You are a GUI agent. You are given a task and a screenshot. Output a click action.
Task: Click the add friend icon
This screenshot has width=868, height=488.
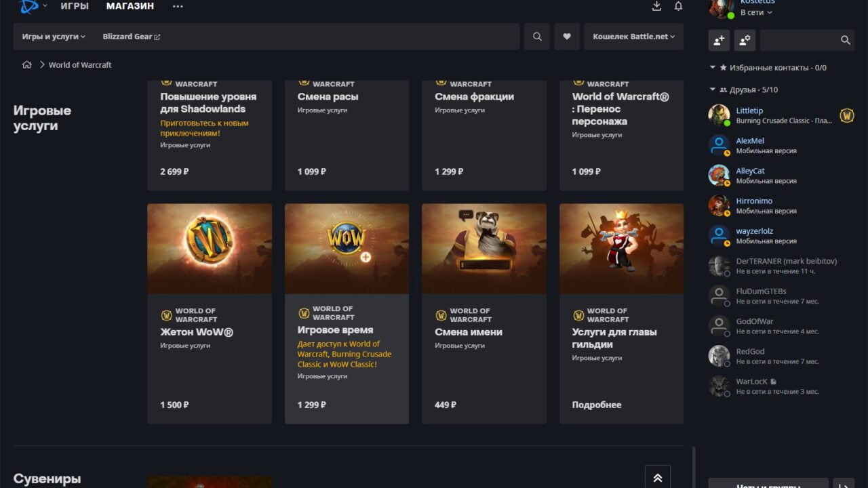[719, 40]
